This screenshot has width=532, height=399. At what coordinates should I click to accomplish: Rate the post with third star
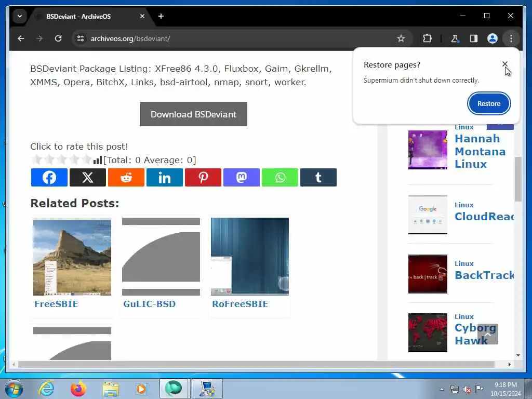click(x=62, y=159)
